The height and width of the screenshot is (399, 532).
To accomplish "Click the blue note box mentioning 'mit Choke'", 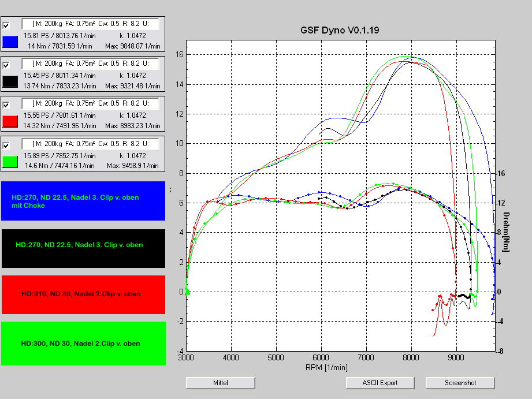I will click(x=83, y=201).
